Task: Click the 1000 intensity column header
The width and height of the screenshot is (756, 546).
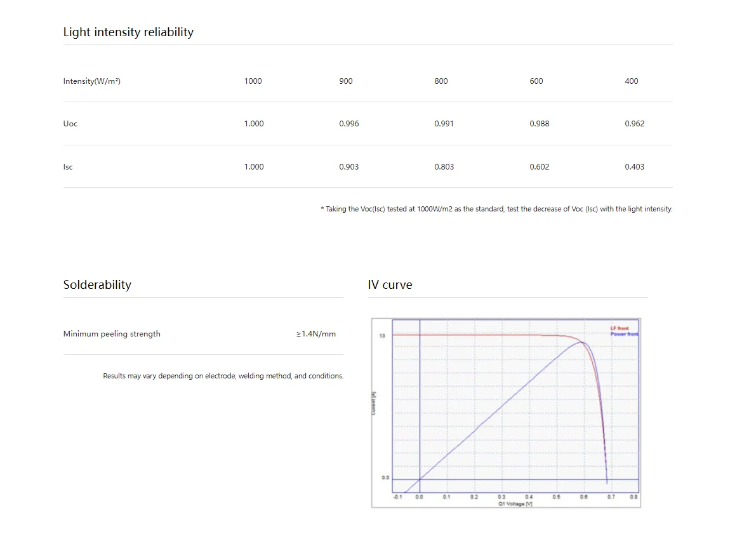Action: (x=253, y=81)
